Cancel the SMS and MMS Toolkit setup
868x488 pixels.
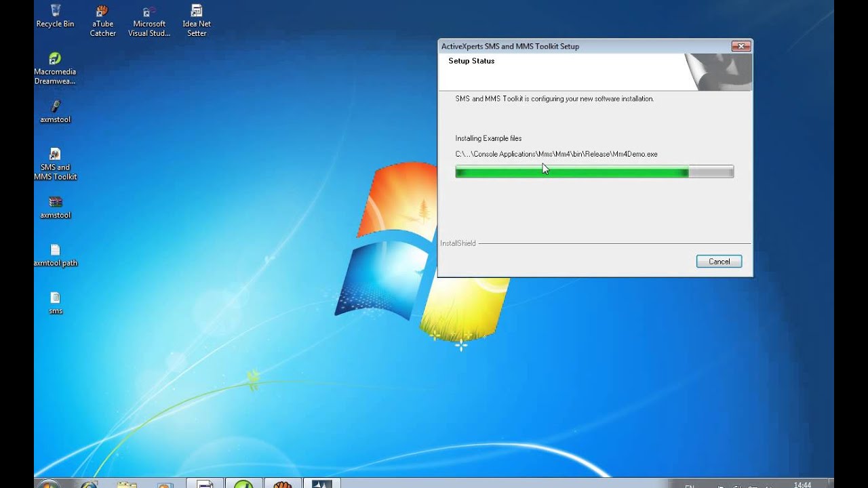[x=719, y=262]
